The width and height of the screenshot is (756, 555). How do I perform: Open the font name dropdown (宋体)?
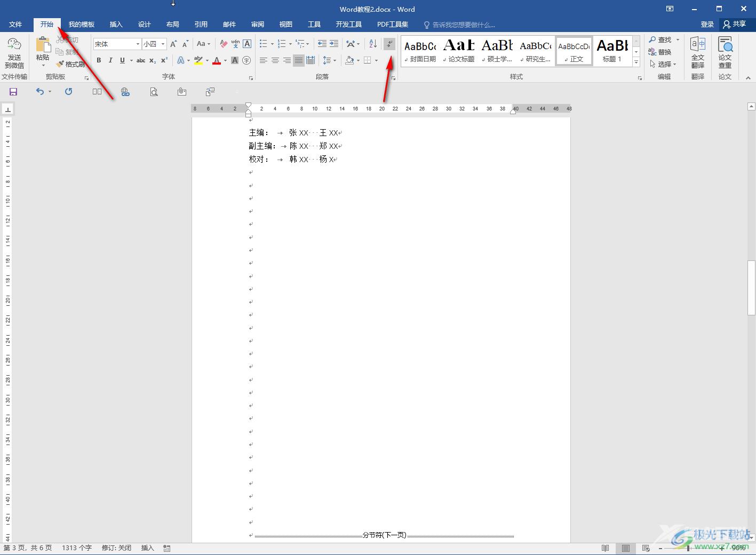point(138,44)
